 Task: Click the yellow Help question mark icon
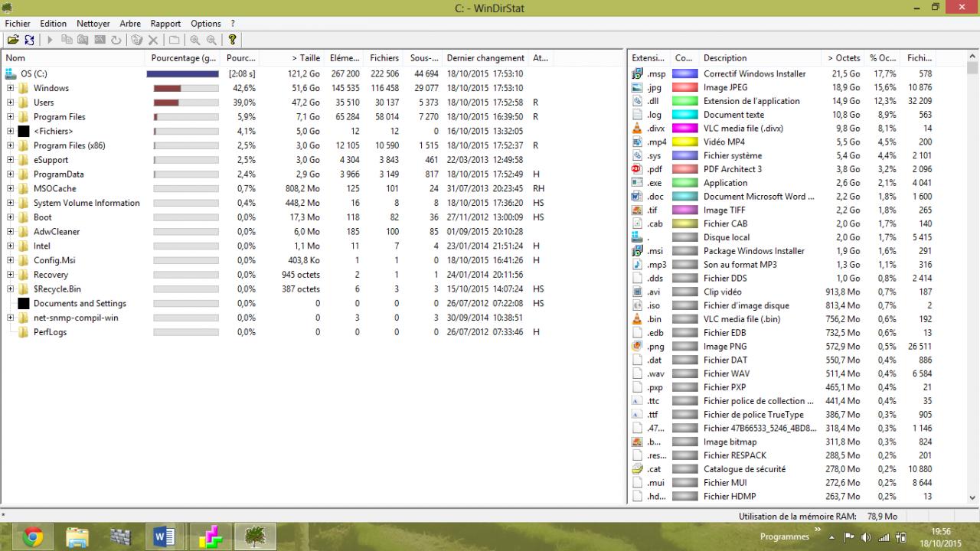tap(233, 40)
